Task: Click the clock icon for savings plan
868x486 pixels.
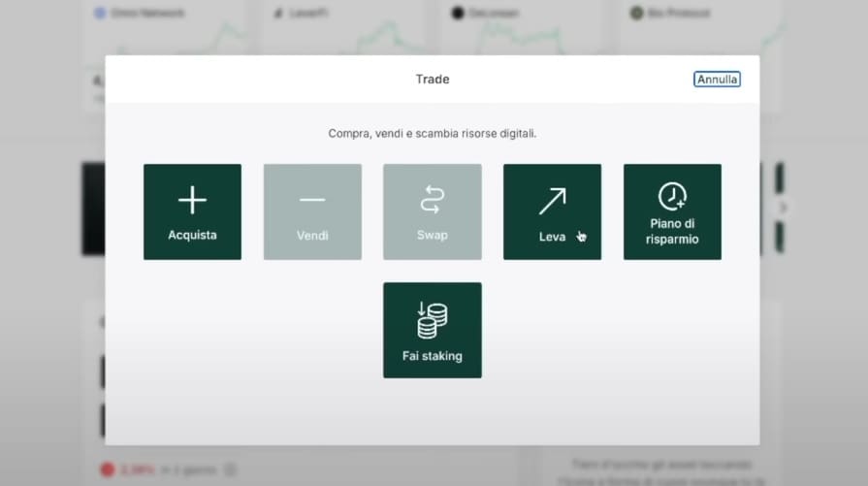Action: click(672, 197)
